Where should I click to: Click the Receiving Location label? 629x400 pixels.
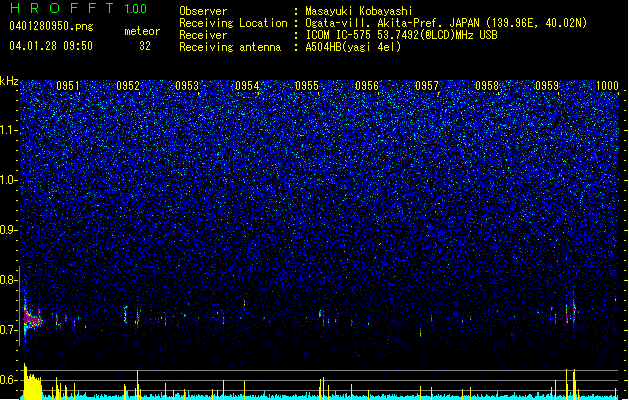click(233, 23)
